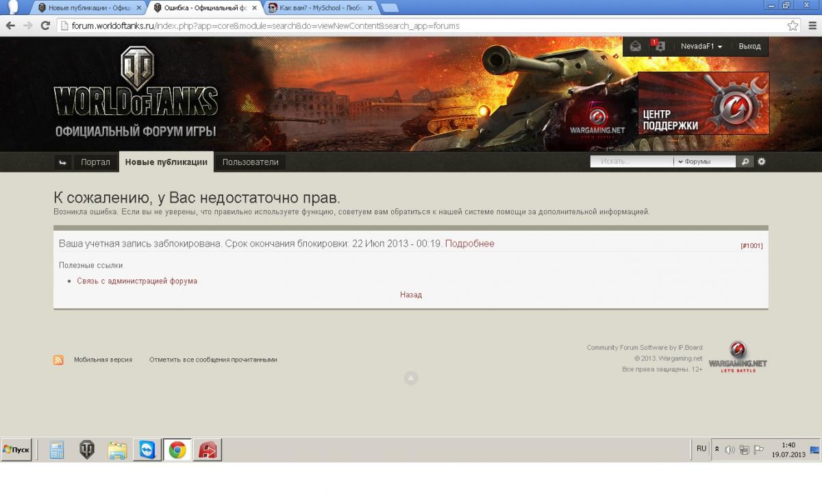
Task: Click the magnifier search submit button
Action: click(745, 162)
